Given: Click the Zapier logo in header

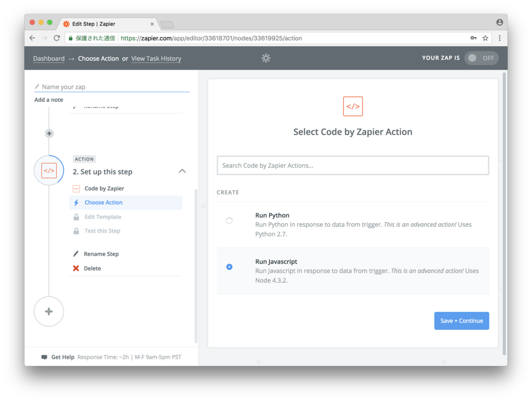Looking at the screenshot, I should point(266,58).
